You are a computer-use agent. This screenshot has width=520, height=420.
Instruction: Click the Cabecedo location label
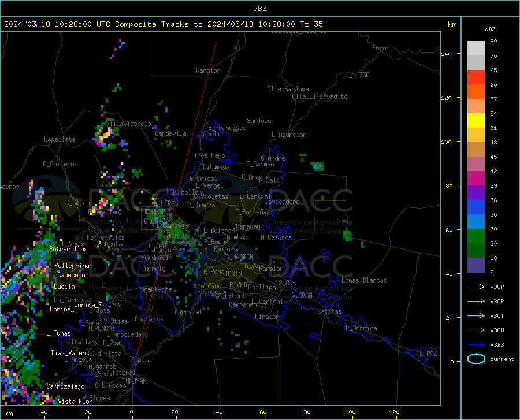pyautogui.click(x=71, y=275)
